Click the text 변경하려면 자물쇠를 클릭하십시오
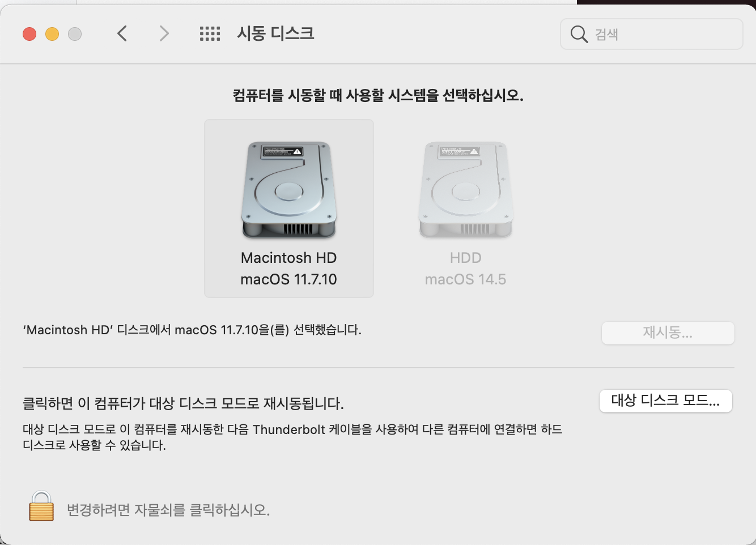The height and width of the screenshot is (545, 756). coord(168,510)
